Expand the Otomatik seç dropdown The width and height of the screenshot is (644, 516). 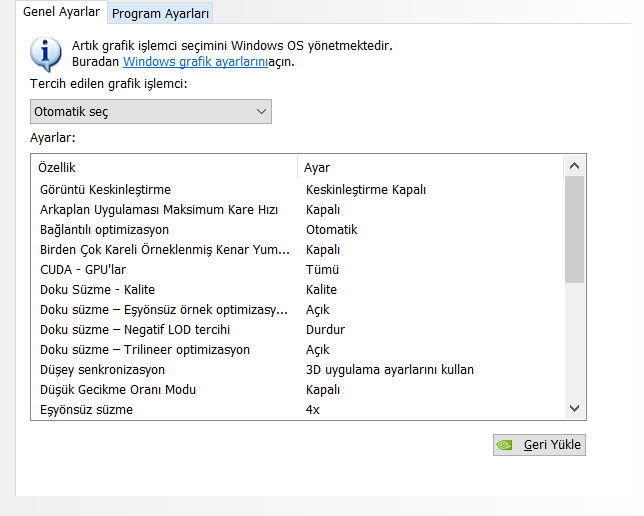[x=150, y=111]
